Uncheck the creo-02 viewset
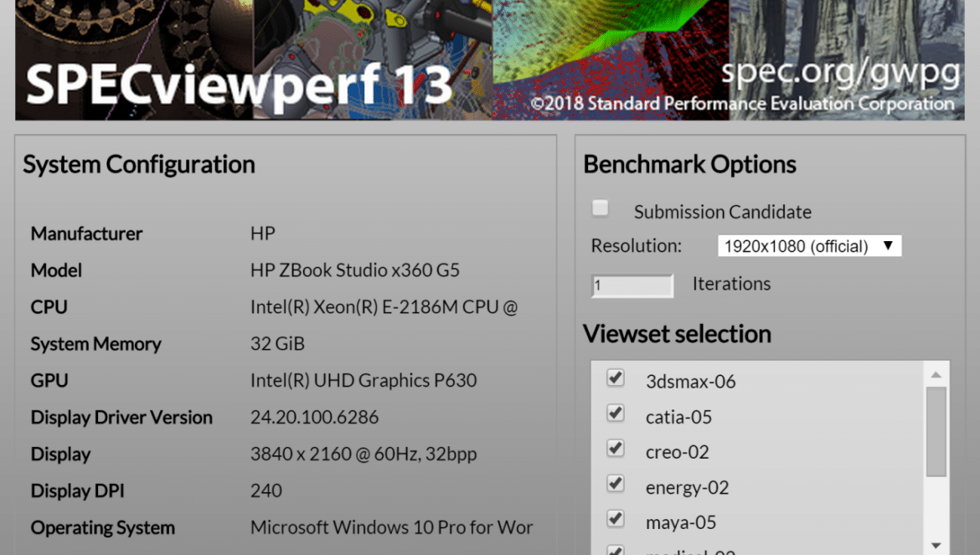 click(x=615, y=448)
